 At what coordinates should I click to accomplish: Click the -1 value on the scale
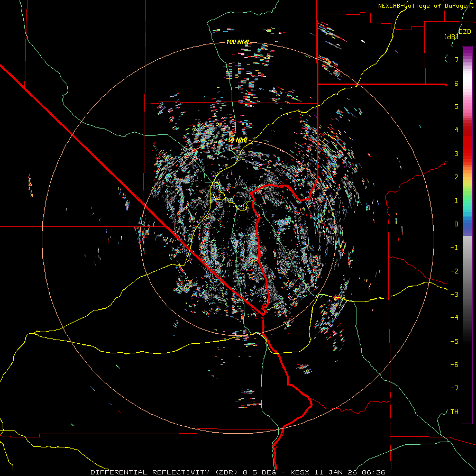pos(454,248)
